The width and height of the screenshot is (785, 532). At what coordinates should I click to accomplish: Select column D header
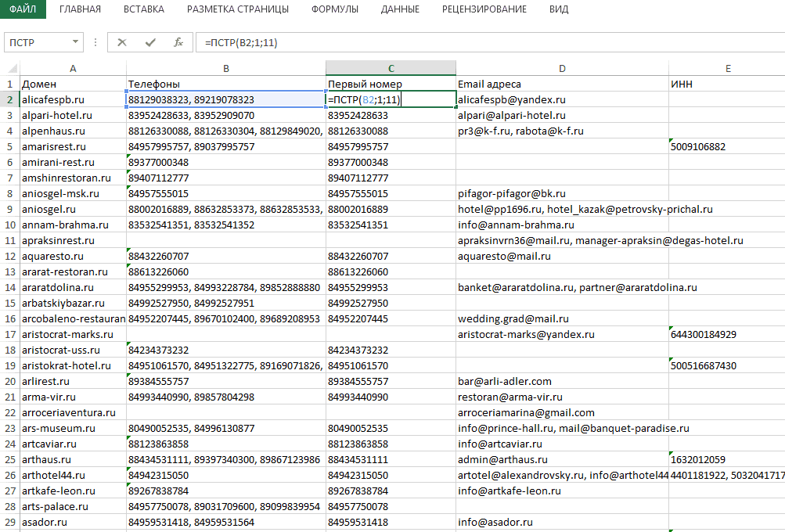click(562, 69)
